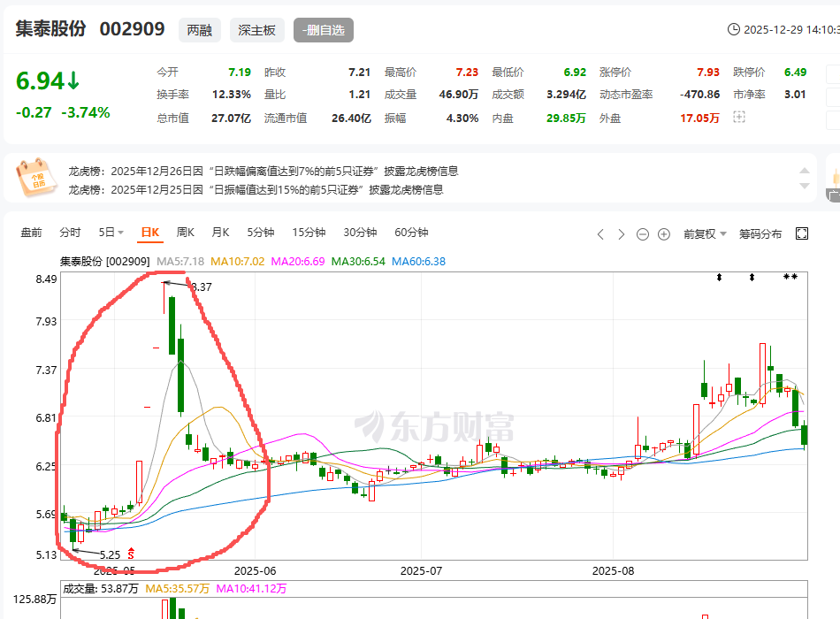This screenshot has height=619, width=840.
Task: Click the 两融 tag button
Action: 200,30
